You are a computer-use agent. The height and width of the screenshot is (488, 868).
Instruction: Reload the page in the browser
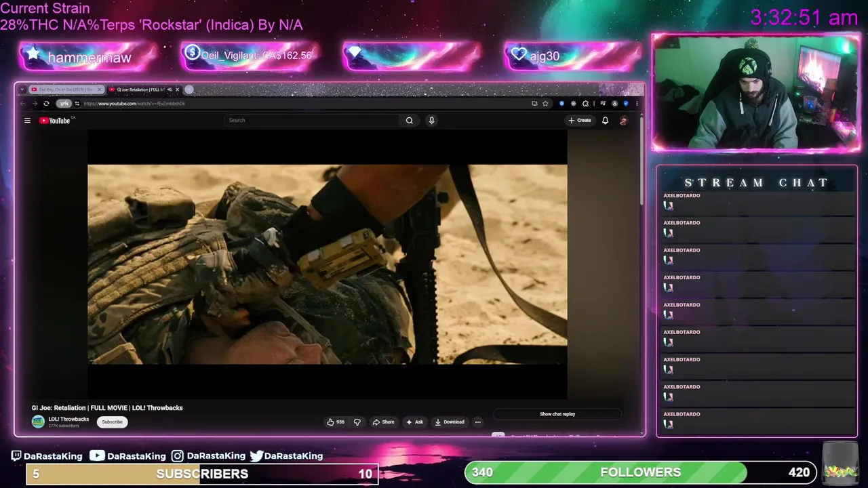(46, 104)
